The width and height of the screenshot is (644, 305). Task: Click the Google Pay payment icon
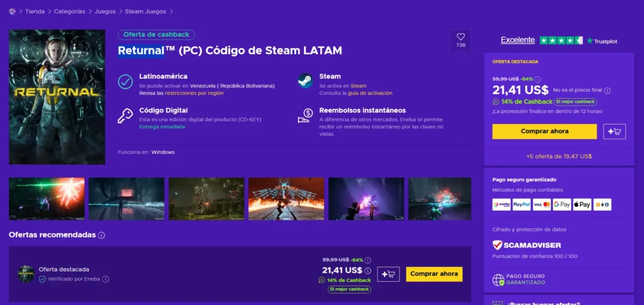tap(562, 204)
